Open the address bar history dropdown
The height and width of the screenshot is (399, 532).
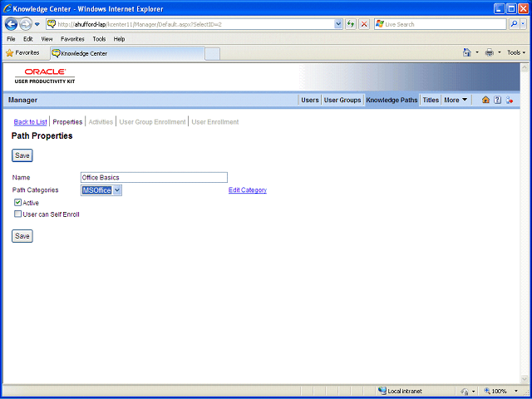pos(338,24)
